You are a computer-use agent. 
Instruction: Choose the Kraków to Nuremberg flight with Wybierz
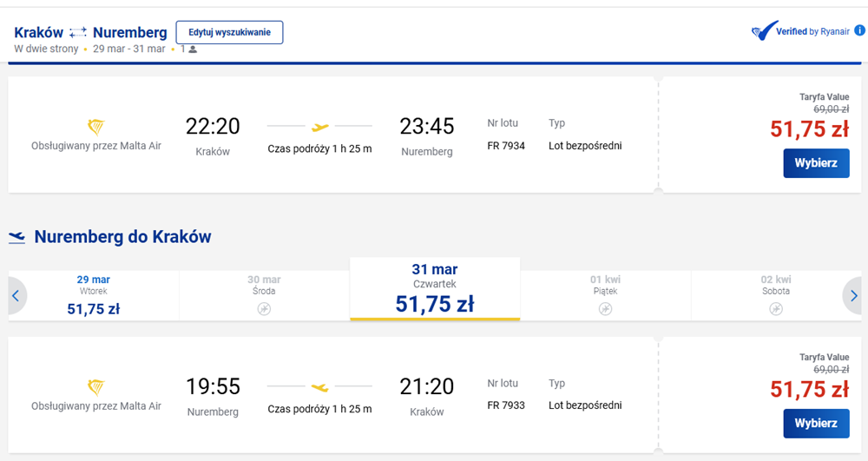point(816,163)
